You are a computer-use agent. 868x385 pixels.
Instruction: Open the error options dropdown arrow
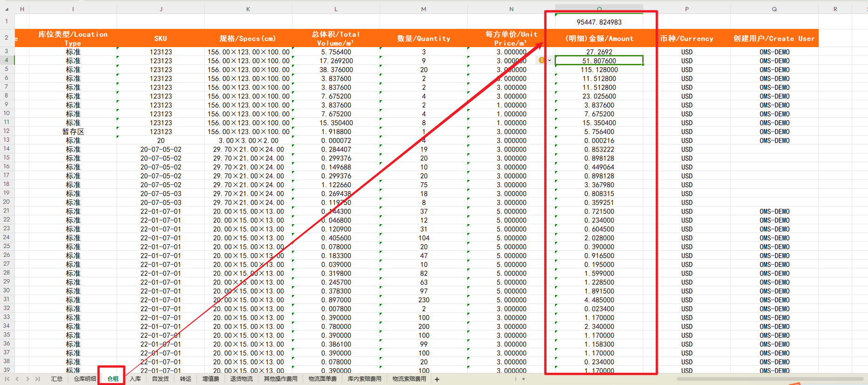(x=549, y=60)
